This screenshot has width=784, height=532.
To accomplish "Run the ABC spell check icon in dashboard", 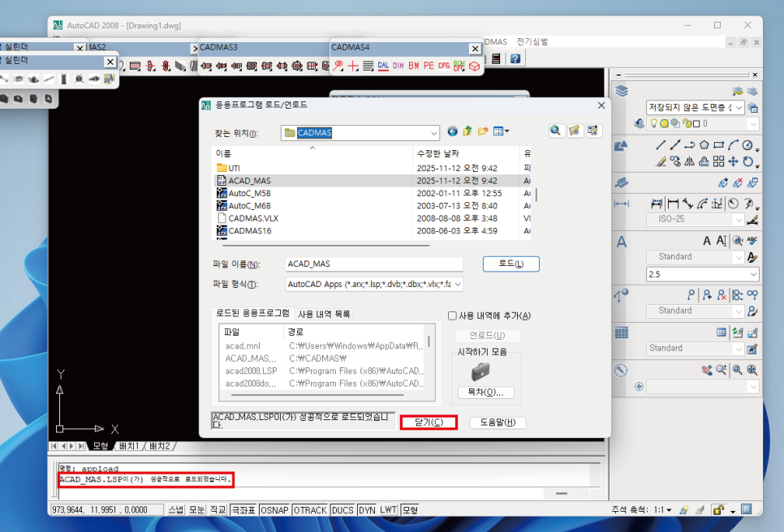I will click(752, 240).
